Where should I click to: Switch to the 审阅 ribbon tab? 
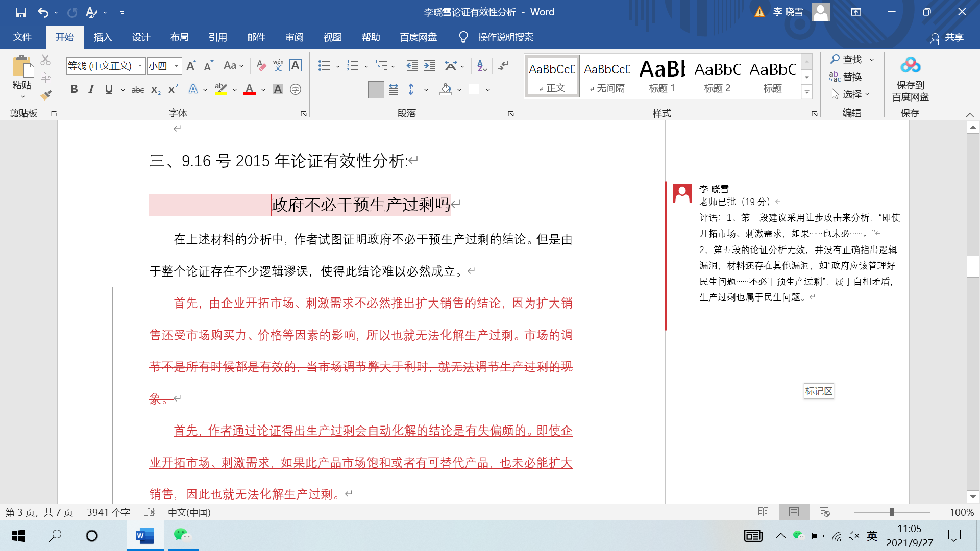pyautogui.click(x=294, y=37)
